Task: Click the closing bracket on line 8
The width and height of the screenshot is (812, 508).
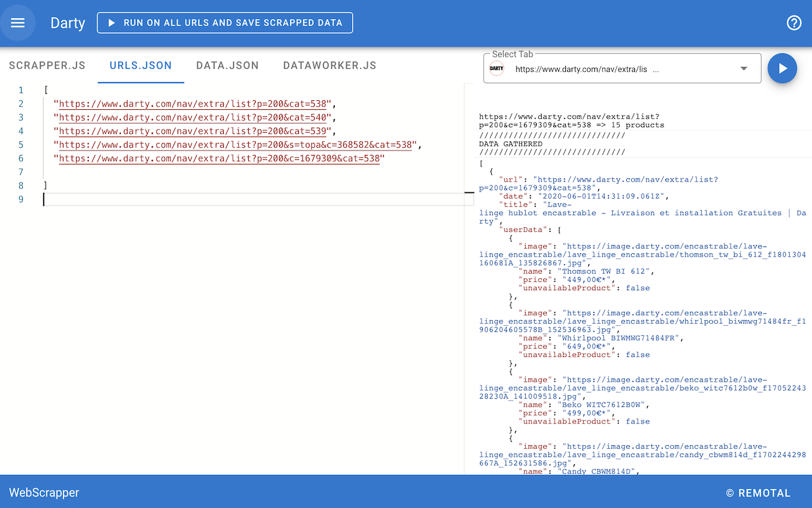Action: click(45, 185)
